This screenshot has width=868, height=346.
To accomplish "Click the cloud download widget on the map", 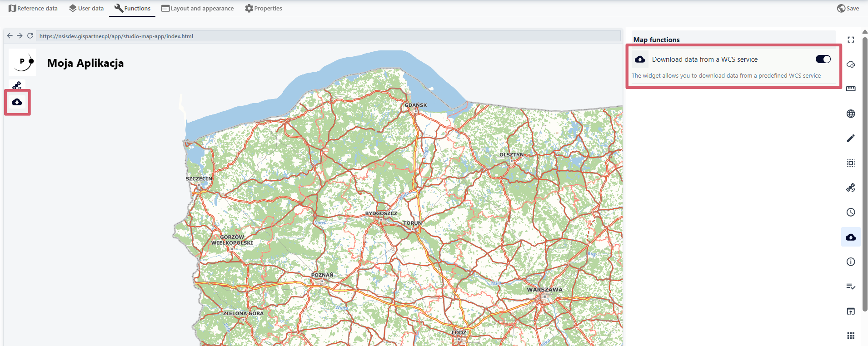I will click(17, 102).
